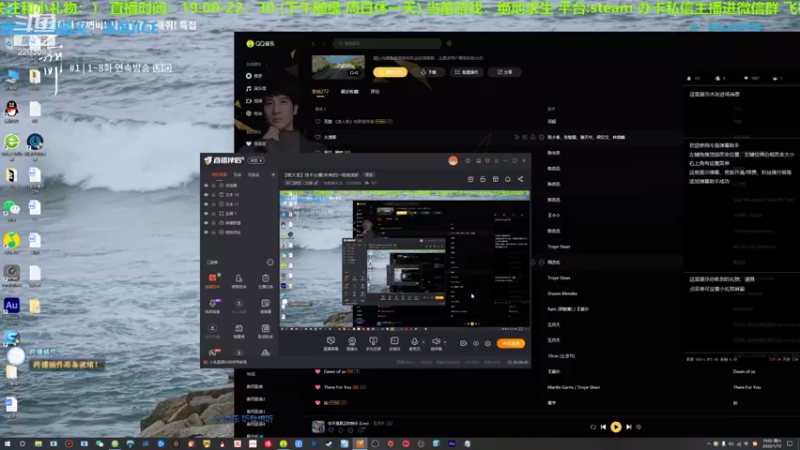Click bell notification icon above stream preview
Image resolution: width=800 pixels, height=450 pixels.
tap(508, 179)
